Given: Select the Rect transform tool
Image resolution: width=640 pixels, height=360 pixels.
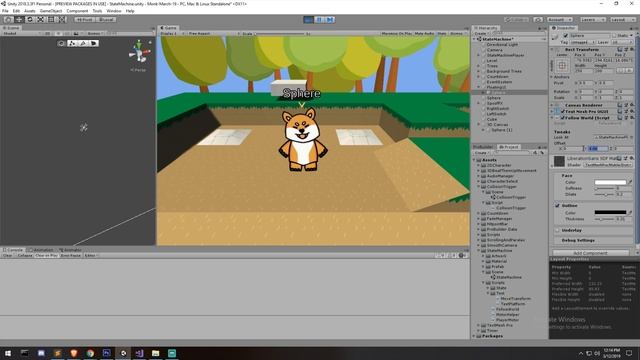Looking at the screenshot, I should coord(51,19).
